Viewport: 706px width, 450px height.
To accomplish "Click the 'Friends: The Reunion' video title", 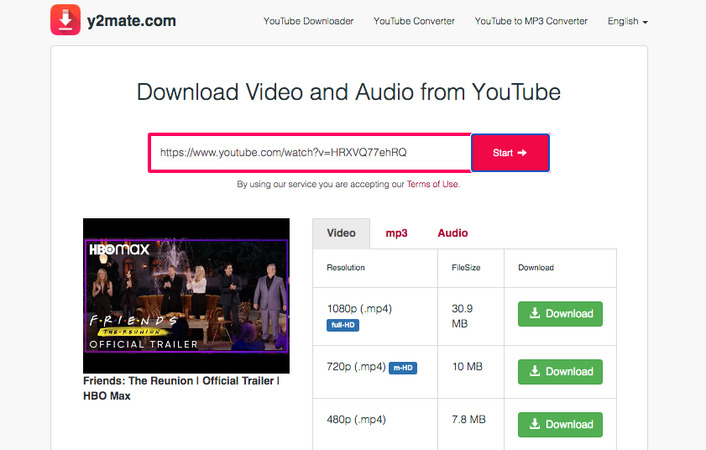I will [x=181, y=388].
